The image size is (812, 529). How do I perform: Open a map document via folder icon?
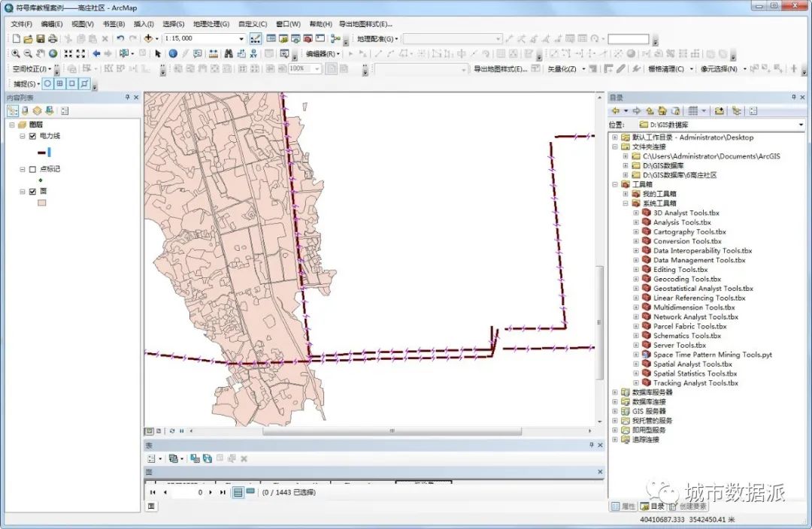point(28,38)
